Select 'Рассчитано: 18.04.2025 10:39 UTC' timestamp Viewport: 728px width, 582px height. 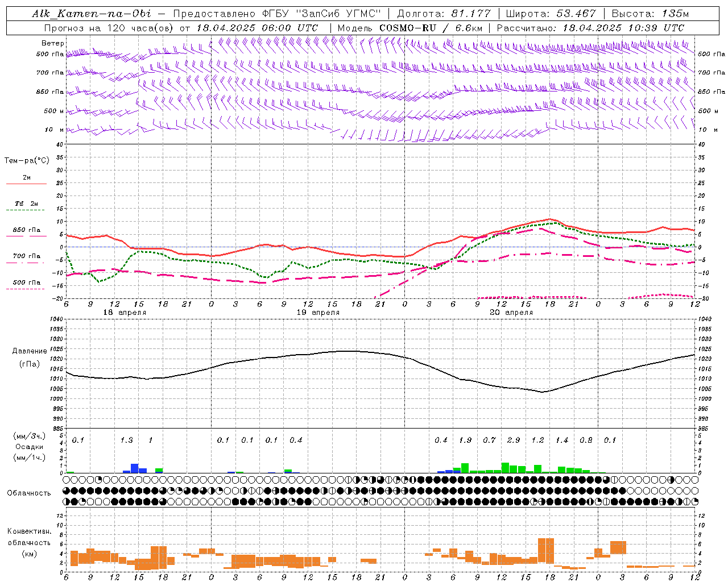590,28
